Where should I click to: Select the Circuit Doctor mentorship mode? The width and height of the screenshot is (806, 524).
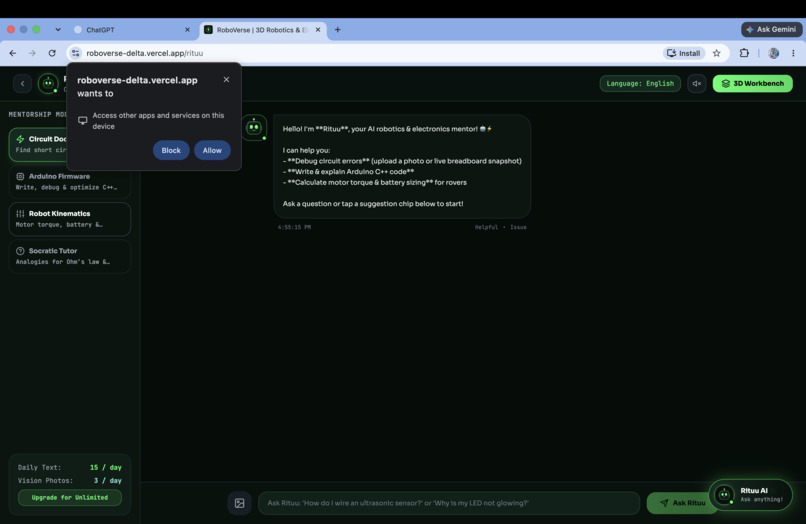click(38, 144)
